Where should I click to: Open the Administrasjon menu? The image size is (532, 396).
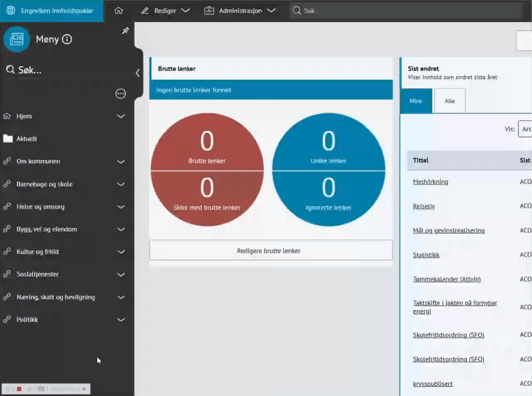[240, 11]
